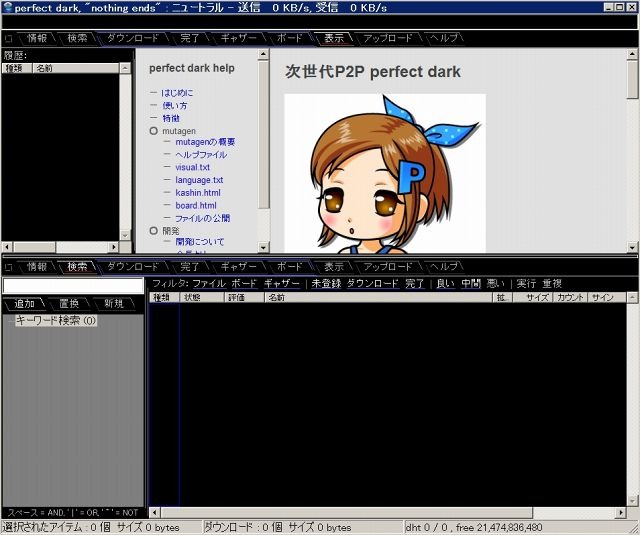
Task: Open the 使い方 help link
Action: [175, 106]
